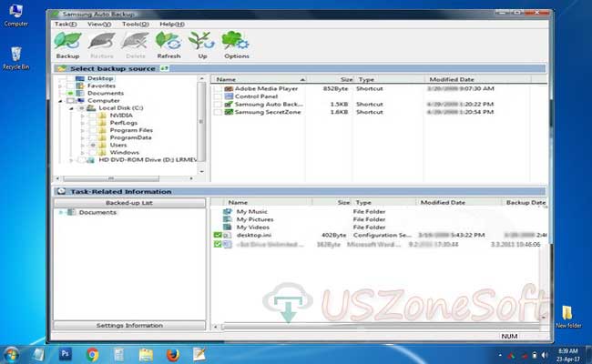
Task: Expand Documents in Backed-up List
Action: pos(60,212)
